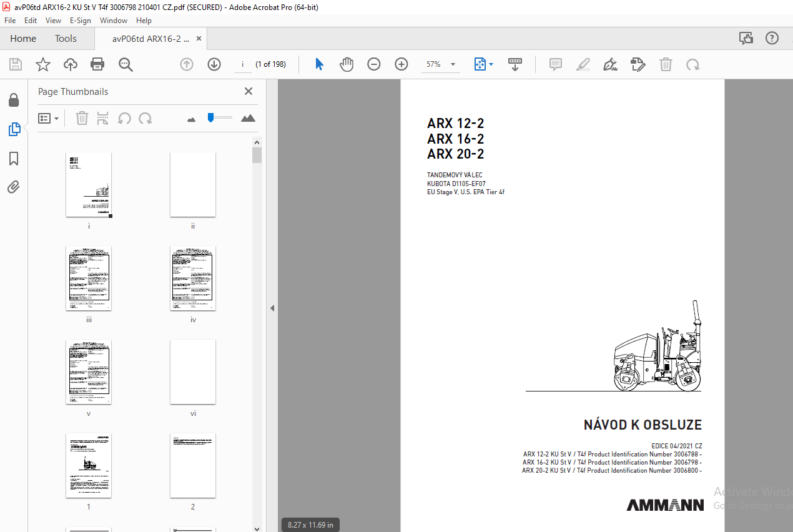
Task: Rotate page counterclockwise in thumbnails panel
Action: [124, 118]
